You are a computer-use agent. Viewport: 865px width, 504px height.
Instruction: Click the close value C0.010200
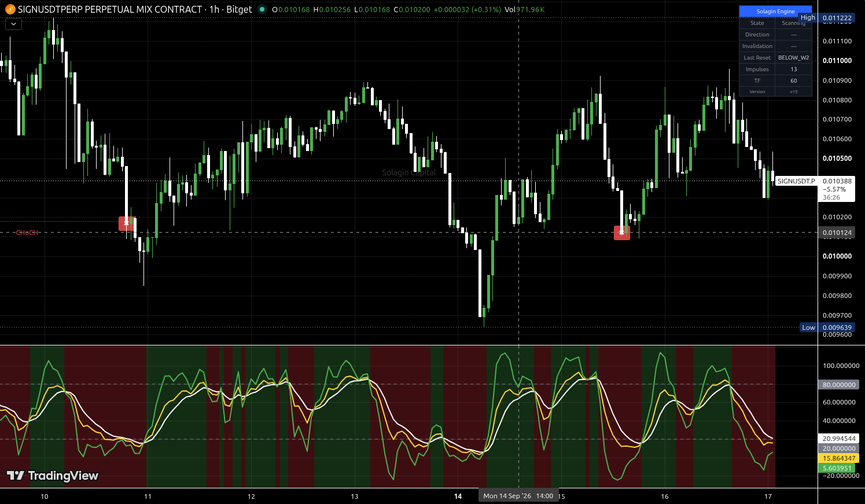coord(412,10)
